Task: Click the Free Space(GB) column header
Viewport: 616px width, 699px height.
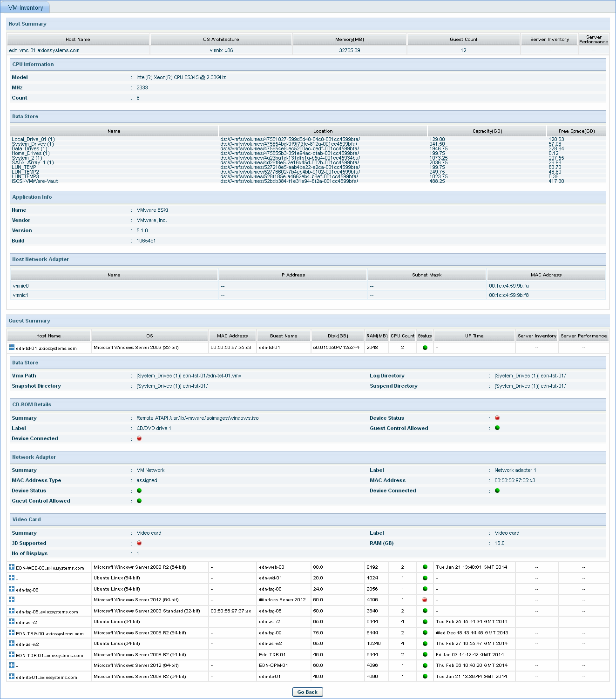Action: tap(577, 131)
